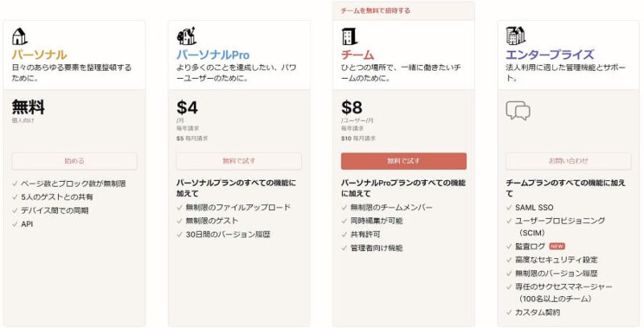
Task: Click the checkmark beside SAML SSO
Action: [510, 208]
